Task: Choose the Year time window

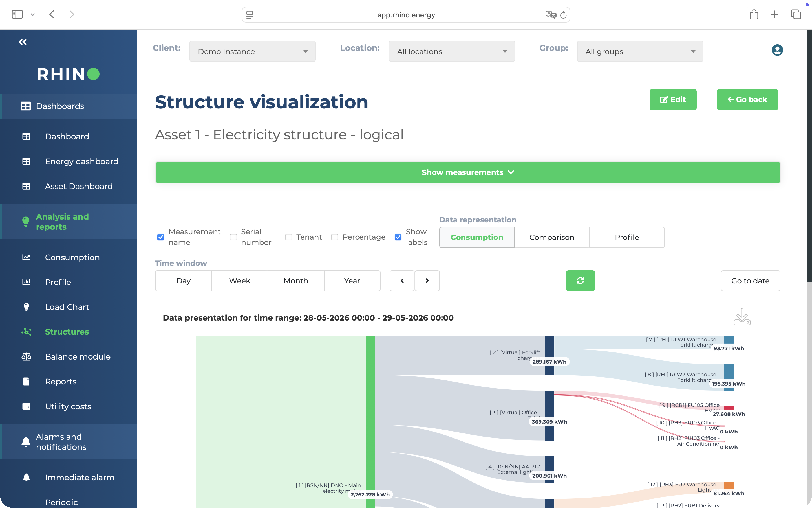Action: coord(352,281)
